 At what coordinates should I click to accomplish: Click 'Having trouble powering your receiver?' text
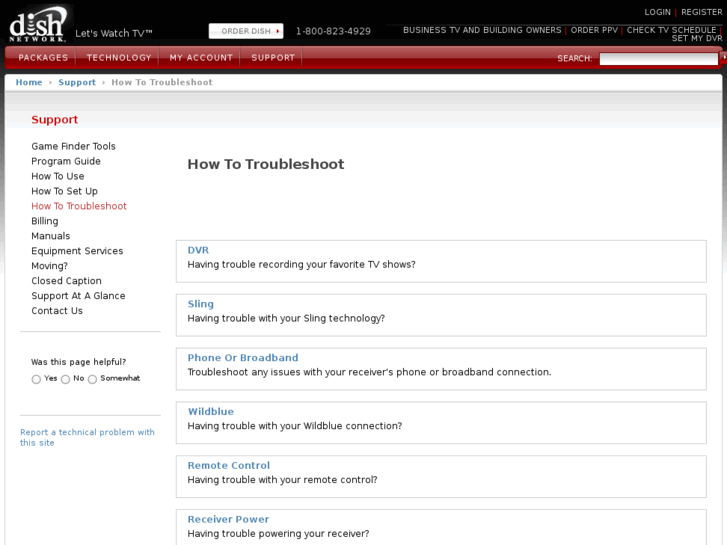coord(278,534)
